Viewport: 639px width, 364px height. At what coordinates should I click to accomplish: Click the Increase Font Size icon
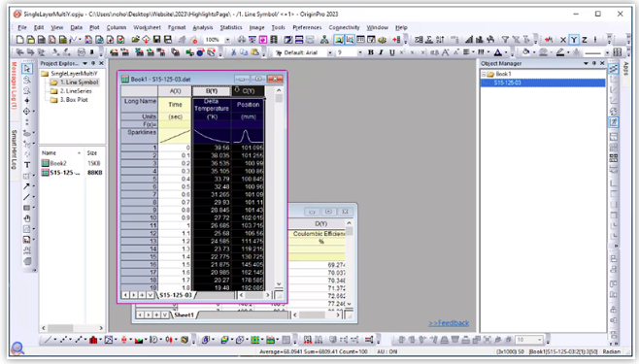click(x=446, y=52)
